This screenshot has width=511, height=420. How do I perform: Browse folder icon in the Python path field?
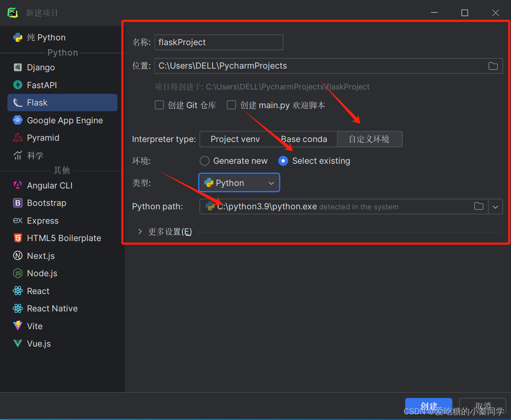(479, 206)
